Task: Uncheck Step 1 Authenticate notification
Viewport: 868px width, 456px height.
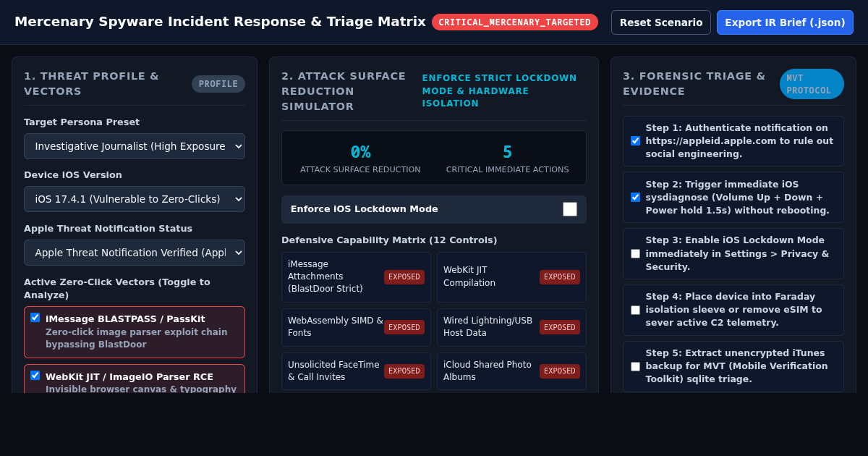Action: tap(635, 141)
